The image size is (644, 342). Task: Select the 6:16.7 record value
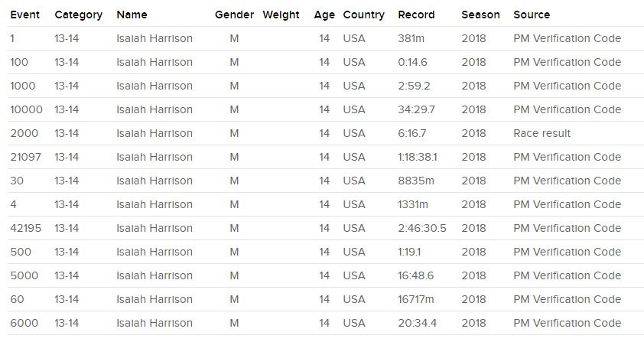[412, 133]
